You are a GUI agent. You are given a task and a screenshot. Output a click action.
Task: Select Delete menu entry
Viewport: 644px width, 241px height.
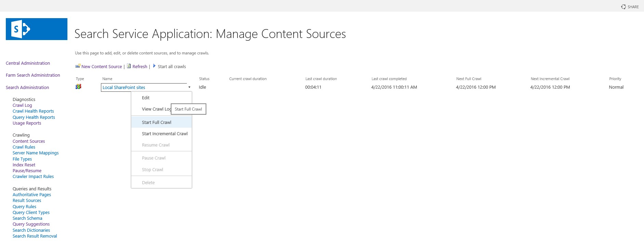162,183
